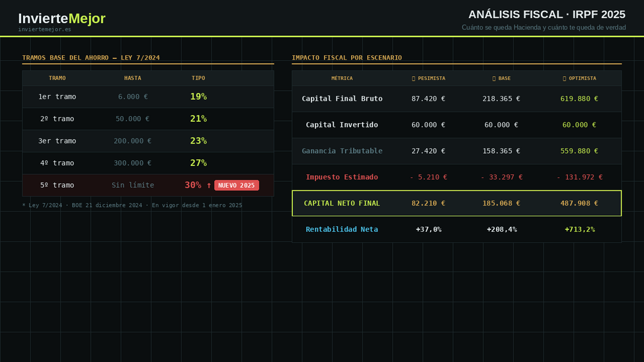Screen dimensions: 644x362
Task: Select the 3er tramo row label
Action: coord(57,141)
